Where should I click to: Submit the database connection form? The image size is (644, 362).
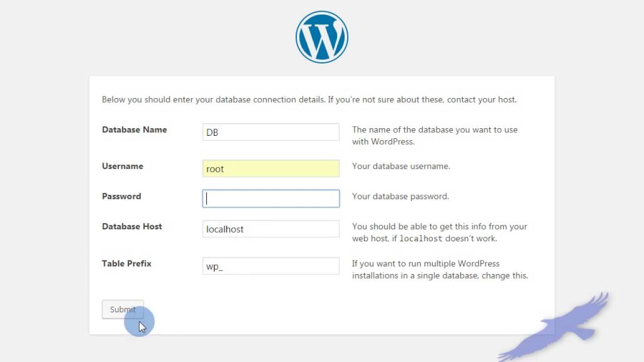point(123,309)
